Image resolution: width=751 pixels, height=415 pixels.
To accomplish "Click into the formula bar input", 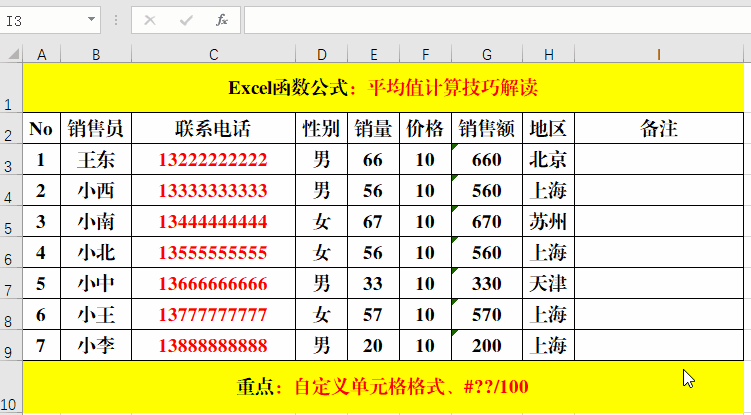I will click(498, 20).
